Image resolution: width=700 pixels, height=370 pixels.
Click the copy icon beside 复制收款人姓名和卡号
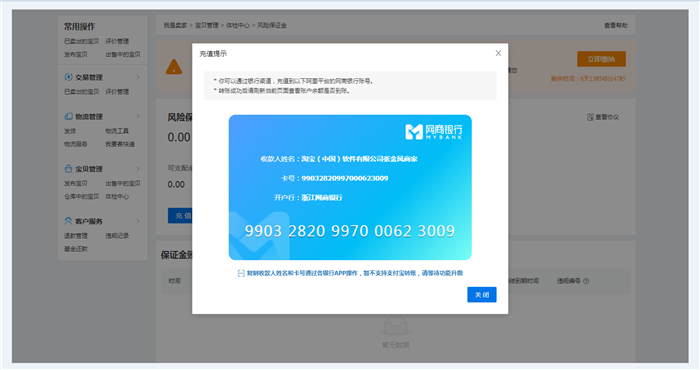point(241,273)
